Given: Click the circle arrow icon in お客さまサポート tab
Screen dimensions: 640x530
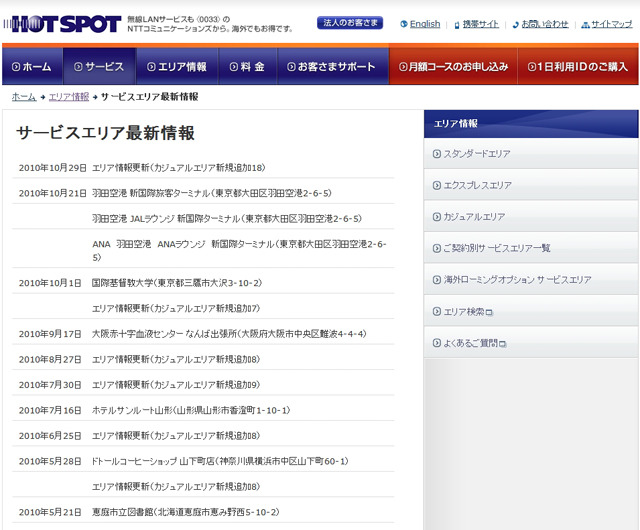Looking at the screenshot, I should click(x=291, y=67).
